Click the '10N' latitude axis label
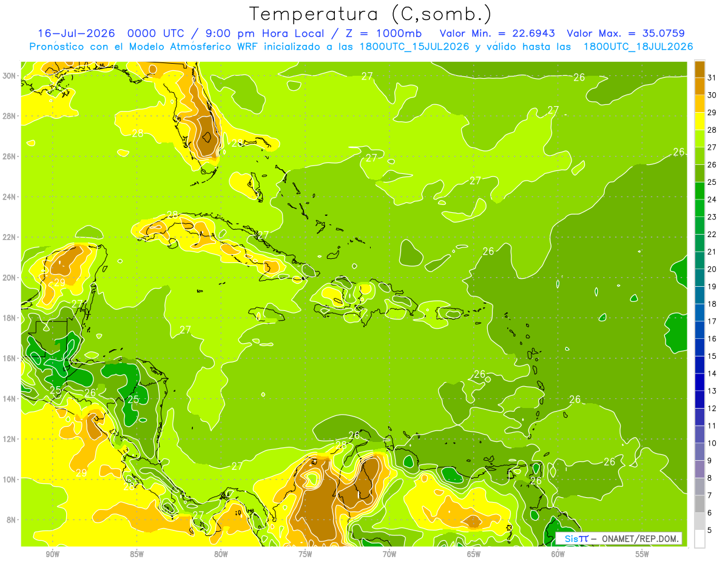This screenshot has height=562, width=728. 10,480
